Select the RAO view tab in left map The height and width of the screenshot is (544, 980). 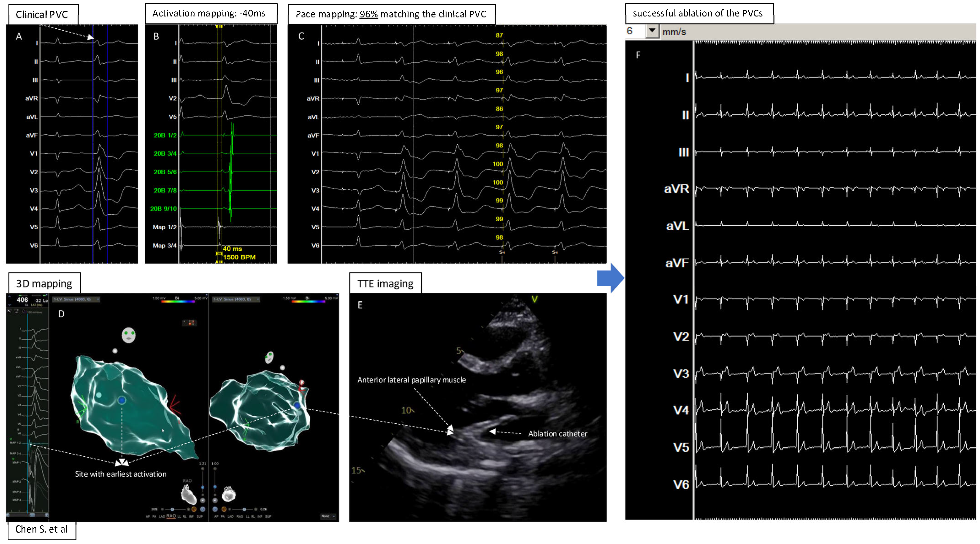[x=171, y=516]
